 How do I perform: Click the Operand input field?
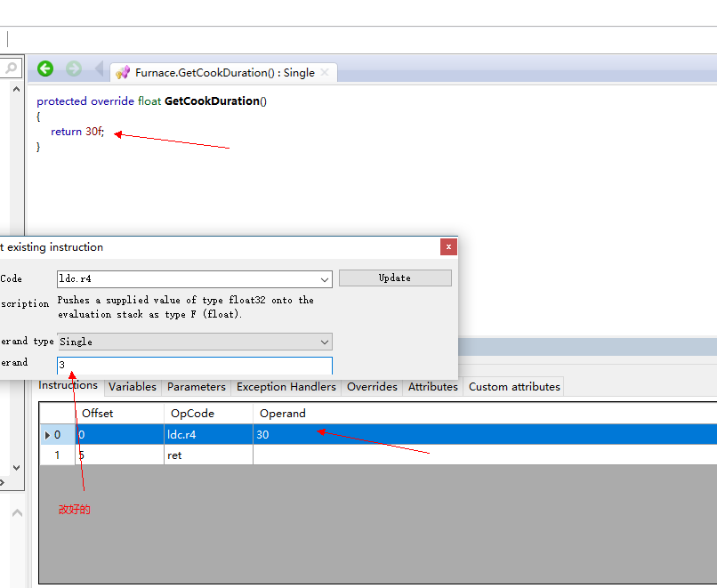click(194, 365)
